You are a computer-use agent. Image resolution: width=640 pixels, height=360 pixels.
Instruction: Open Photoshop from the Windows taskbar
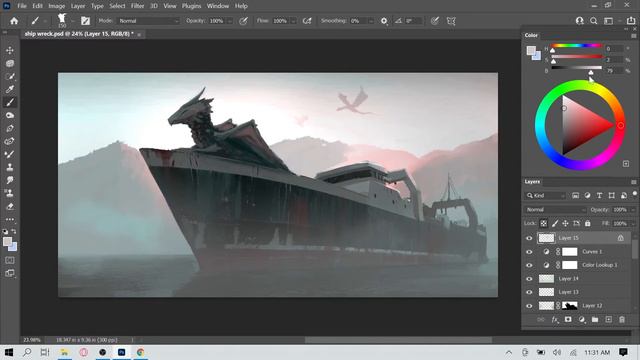point(121,352)
